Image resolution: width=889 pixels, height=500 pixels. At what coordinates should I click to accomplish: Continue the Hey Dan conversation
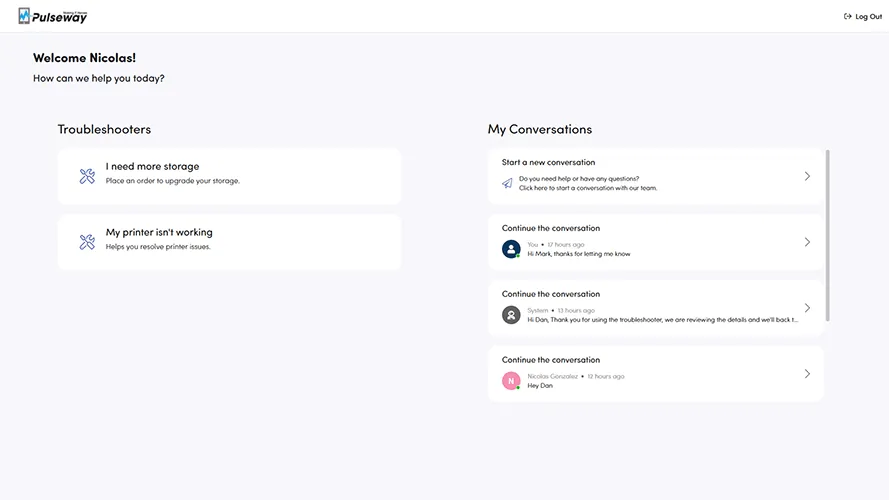655,374
